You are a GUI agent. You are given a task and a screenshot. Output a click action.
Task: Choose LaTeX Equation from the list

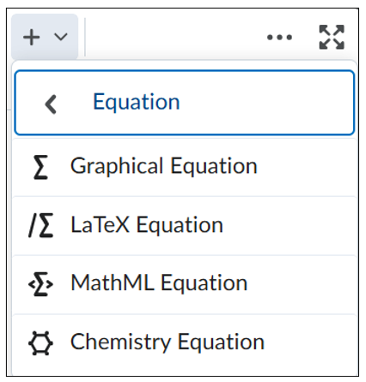[x=184, y=225]
